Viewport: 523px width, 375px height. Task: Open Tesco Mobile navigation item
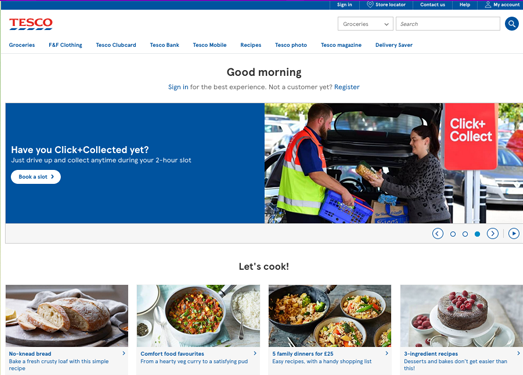pos(210,45)
